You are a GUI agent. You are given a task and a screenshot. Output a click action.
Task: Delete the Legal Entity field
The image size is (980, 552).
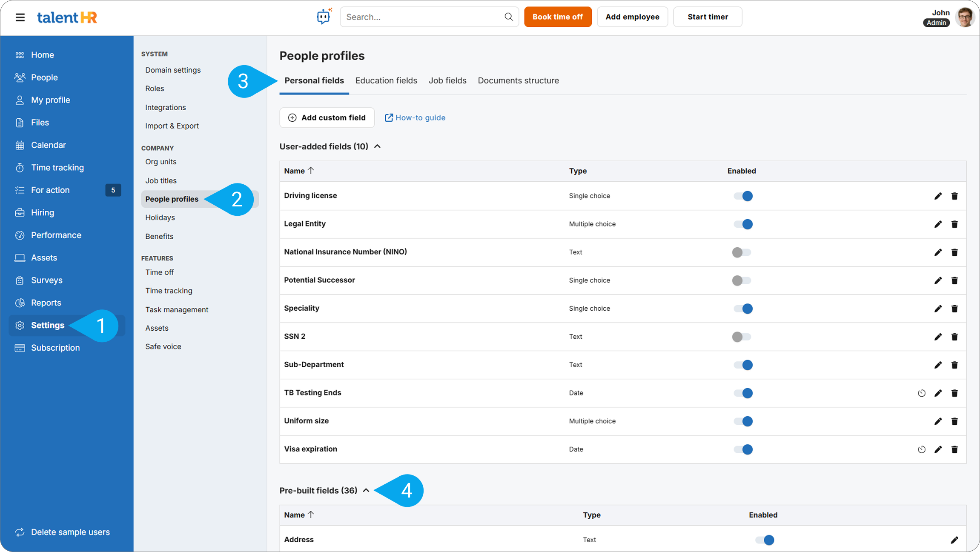pyautogui.click(x=954, y=224)
